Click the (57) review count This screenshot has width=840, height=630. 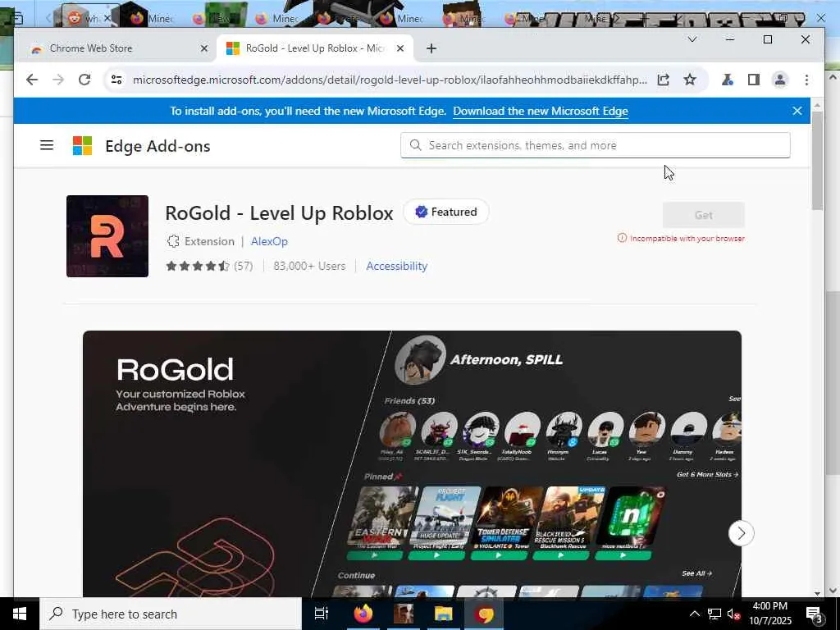pos(243,266)
